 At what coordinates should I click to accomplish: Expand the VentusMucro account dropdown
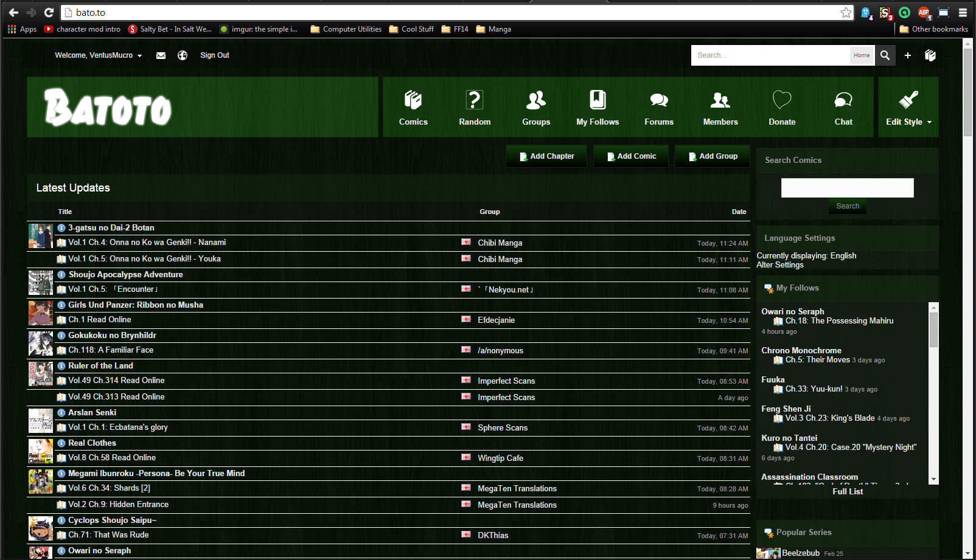tap(139, 55)
